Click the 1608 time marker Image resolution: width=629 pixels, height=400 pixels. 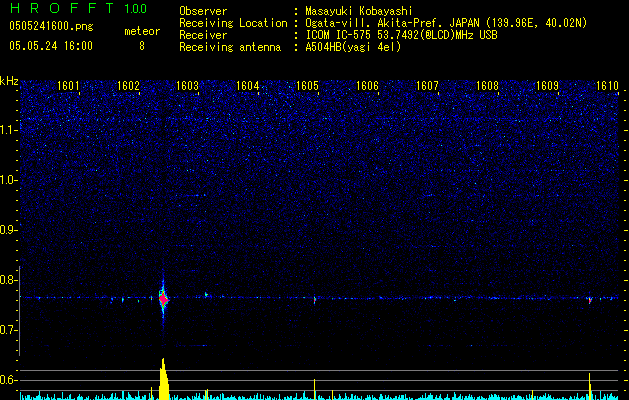coord(487,86)
